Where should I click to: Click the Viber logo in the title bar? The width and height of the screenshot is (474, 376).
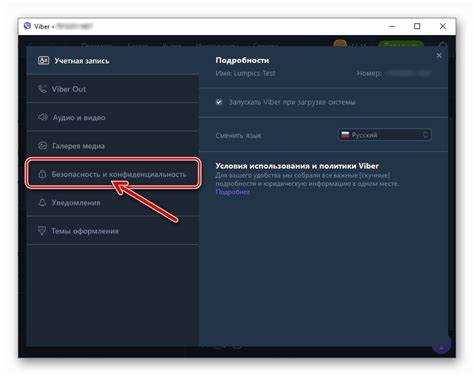(28, 26)
